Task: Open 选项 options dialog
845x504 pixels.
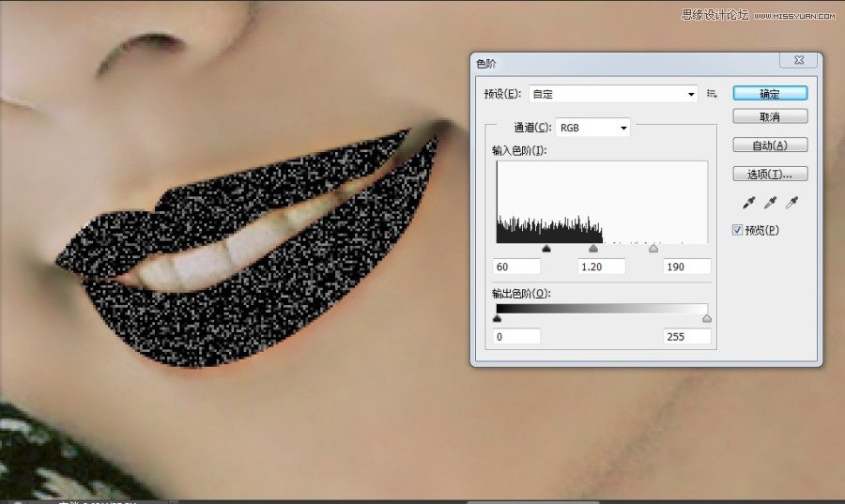Action: click(770, 174)
